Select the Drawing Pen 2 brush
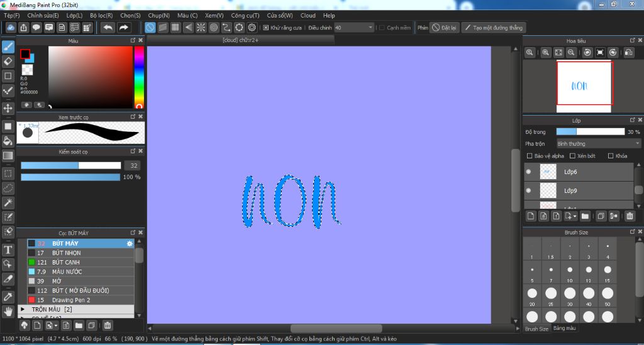The height and width of the screenshot is (345, 644). pos(80,300)
